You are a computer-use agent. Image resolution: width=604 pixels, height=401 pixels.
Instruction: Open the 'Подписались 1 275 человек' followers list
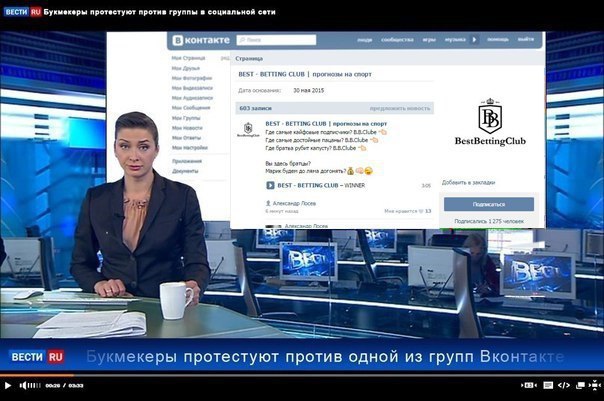(489, 221)
